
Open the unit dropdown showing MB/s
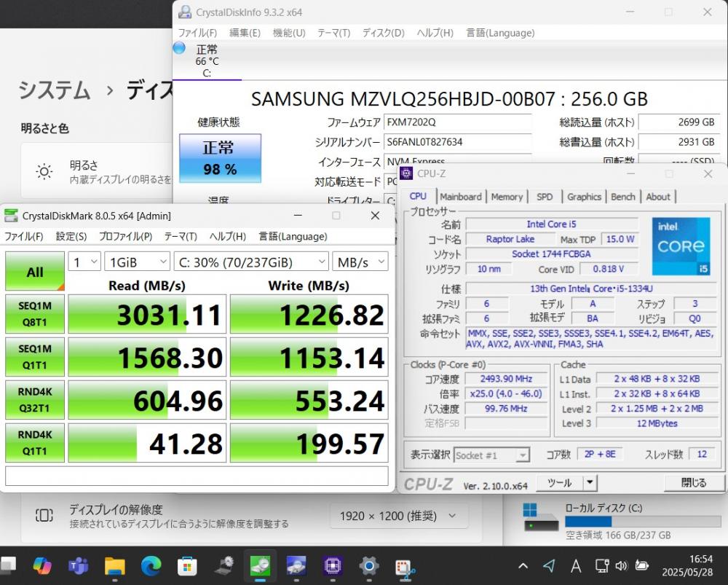360,262
